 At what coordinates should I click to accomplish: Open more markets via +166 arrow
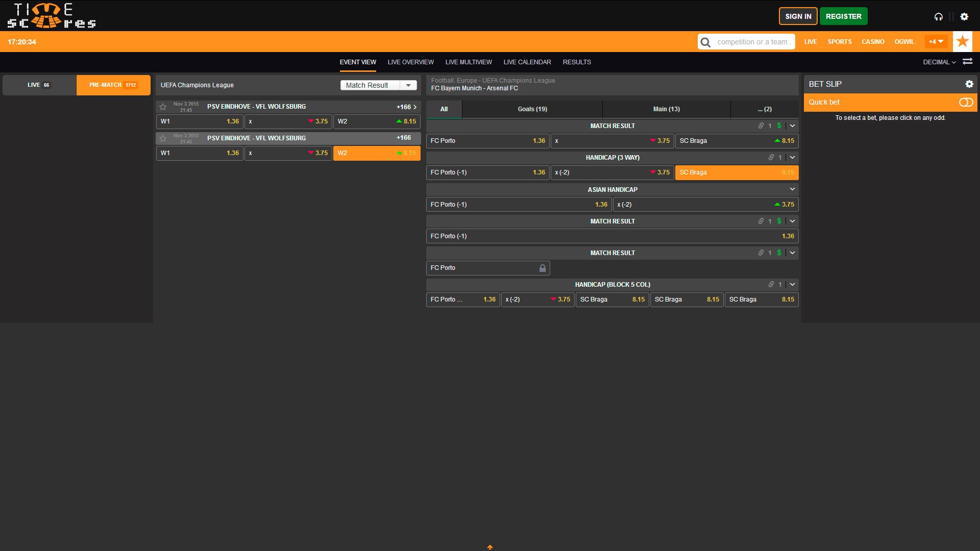coord(407,107)
